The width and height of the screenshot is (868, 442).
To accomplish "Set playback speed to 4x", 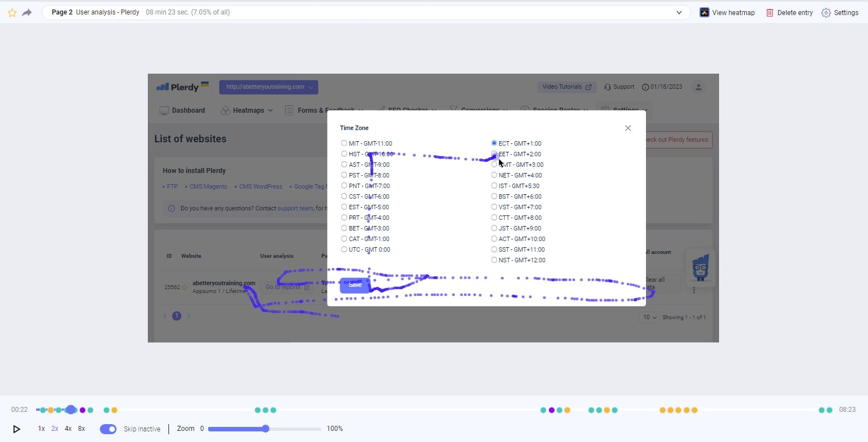I will [68, 429].
